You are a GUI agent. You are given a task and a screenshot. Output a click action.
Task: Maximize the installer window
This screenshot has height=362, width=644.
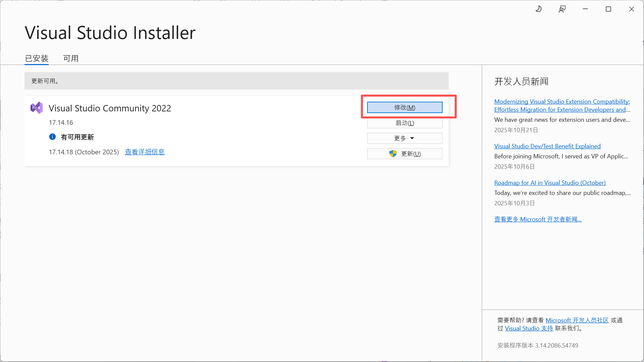point(608,9)
